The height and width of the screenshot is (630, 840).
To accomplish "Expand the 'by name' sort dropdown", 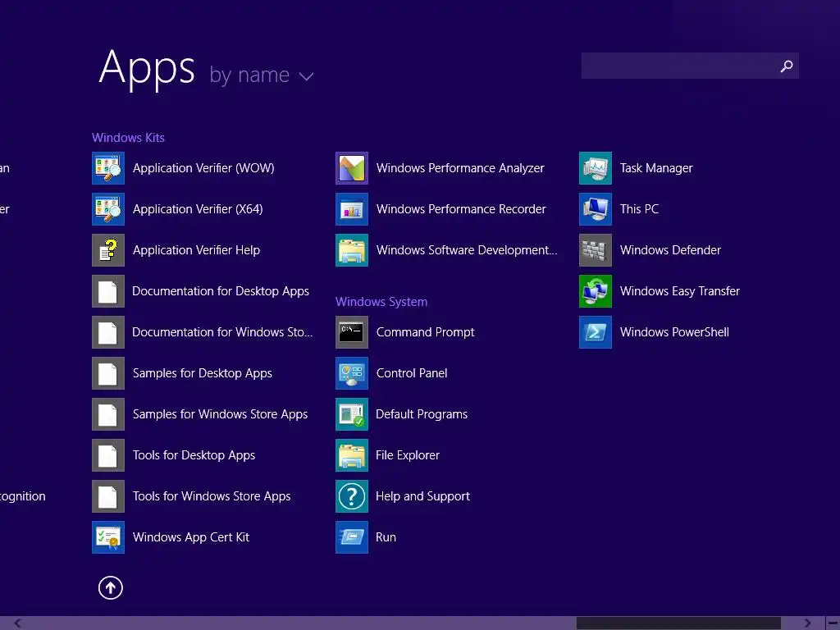I will pos(262,75).
